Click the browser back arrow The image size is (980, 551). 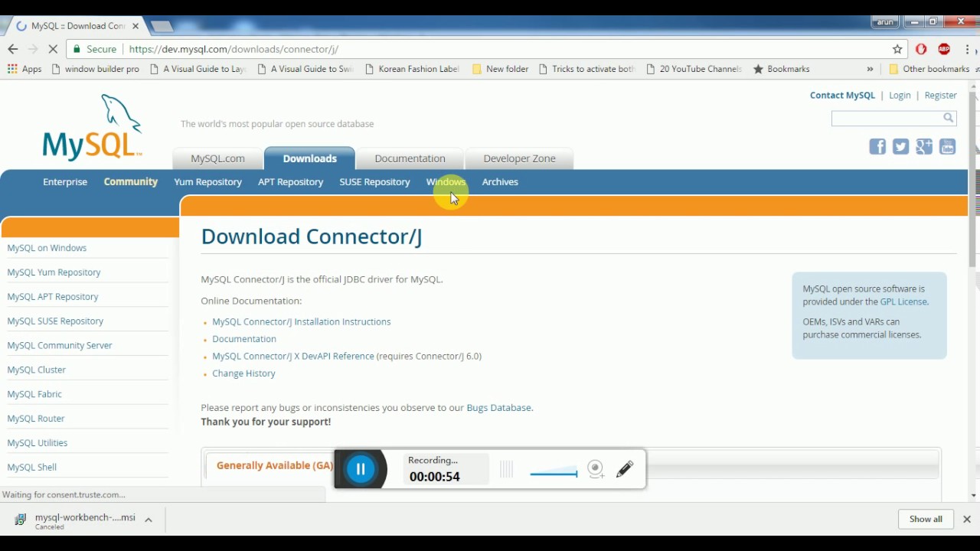point(13,49)
